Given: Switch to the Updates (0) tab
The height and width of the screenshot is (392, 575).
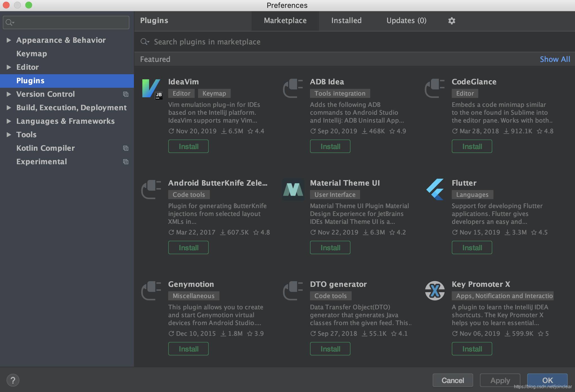Looking at the screenshot, I should pyautogui.click(x=406, y=21).
